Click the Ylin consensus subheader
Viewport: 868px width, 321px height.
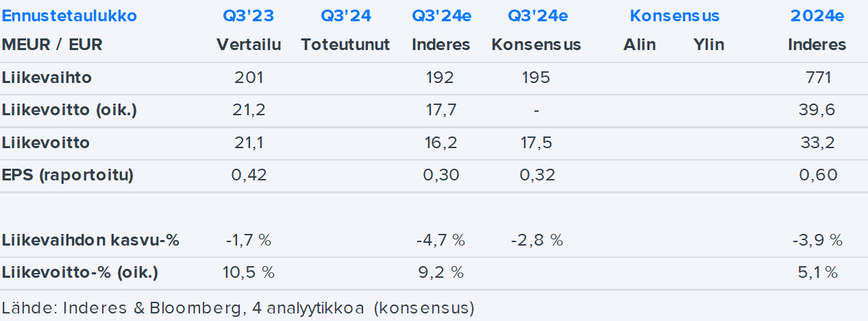point(708,45)
